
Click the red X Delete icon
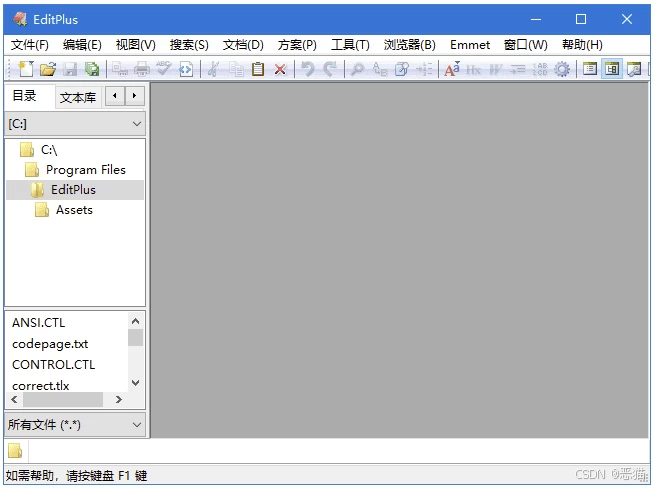[x=280, y=69]
